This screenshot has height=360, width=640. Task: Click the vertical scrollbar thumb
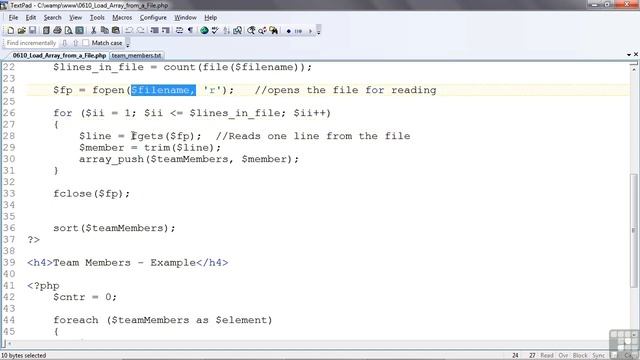point(633,231)
